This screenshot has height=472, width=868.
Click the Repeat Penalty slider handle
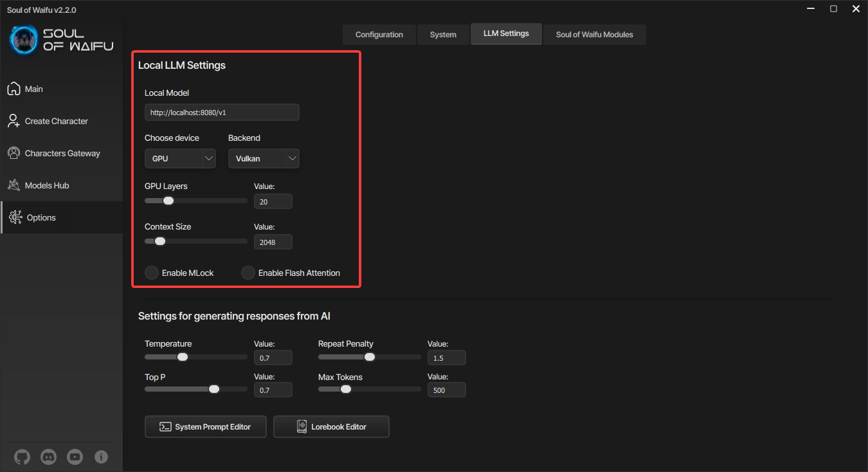(x=370, y=357)
